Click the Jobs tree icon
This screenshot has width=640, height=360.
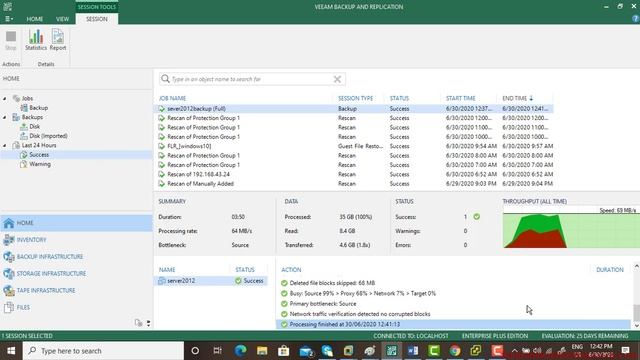pyautogui.click(x=16, y=98)
